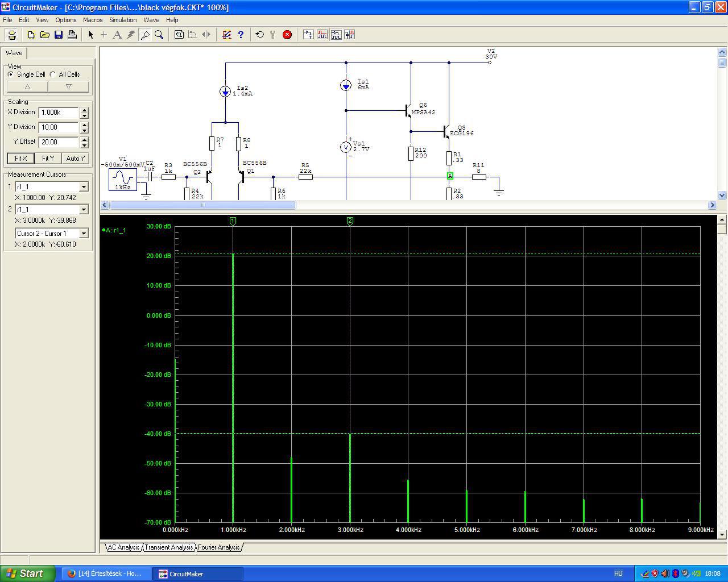
Task: Open the Simulation menu
Action: (123, 20)
